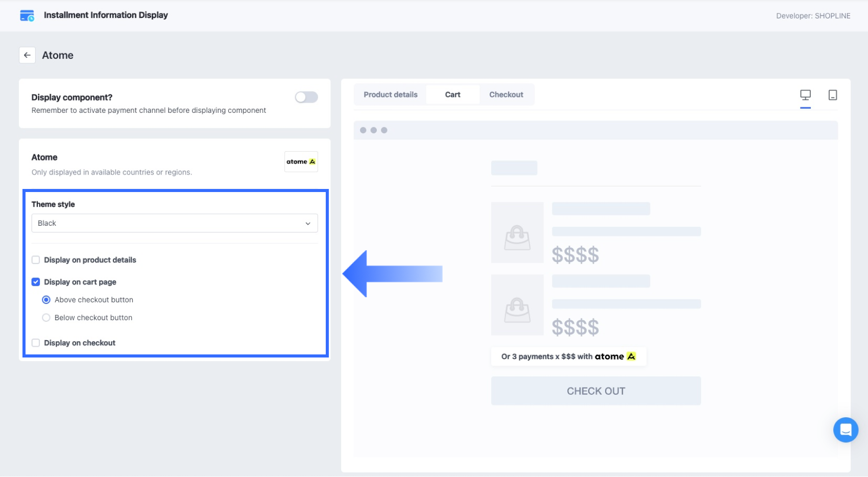Switch preview to mobile view icon

click(x=832, y=95)
